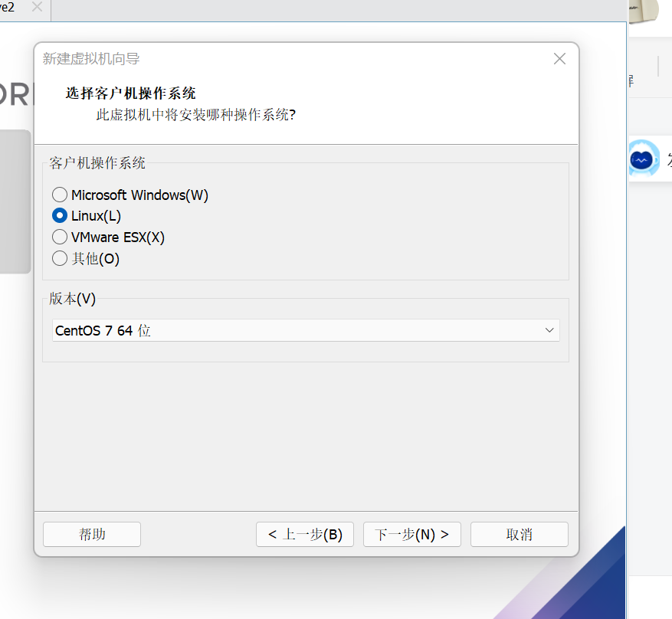Open help via the 帮助 button

coord(91,534)
